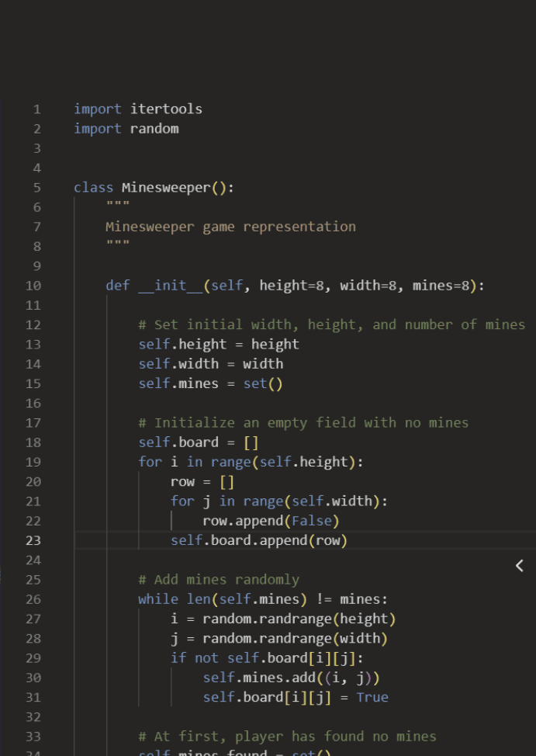
Task: Click line number 19 in the gutter
Action: (x=33, y=463)
